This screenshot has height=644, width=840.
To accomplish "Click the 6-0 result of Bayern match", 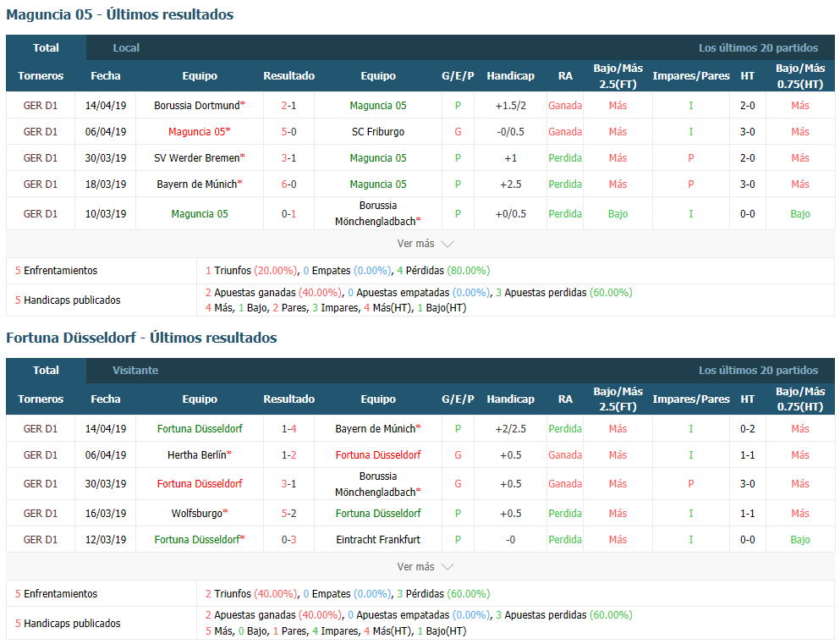I will [x=288, y=184].
